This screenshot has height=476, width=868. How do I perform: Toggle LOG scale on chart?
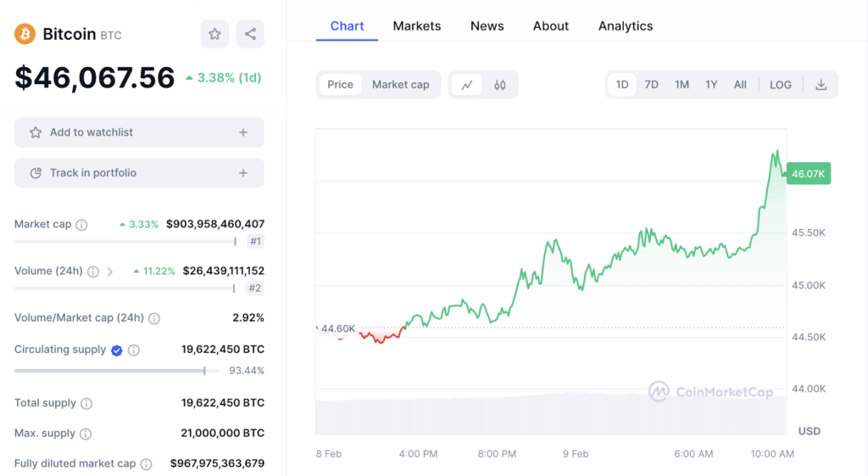click(780, 85)
